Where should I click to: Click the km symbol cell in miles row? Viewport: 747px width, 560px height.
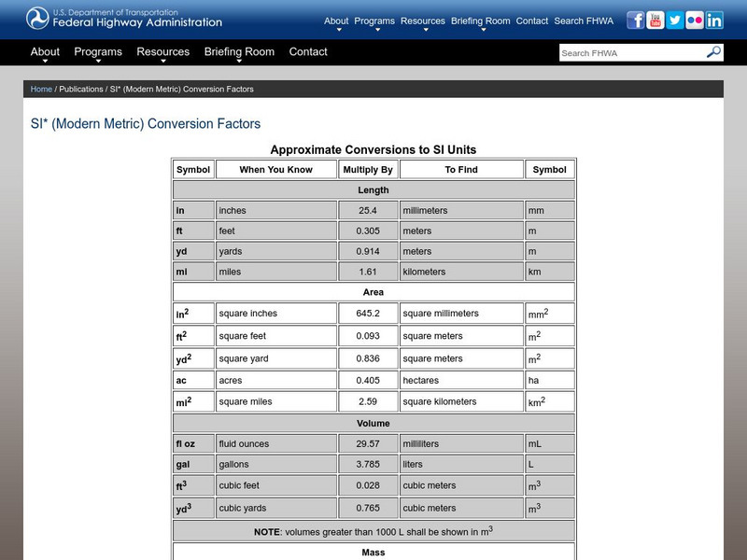pos(550,272)
